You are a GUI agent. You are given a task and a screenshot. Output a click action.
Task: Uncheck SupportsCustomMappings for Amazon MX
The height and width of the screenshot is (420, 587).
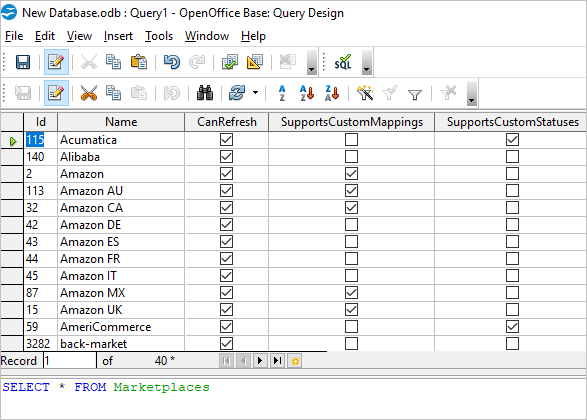coord(351,293)
